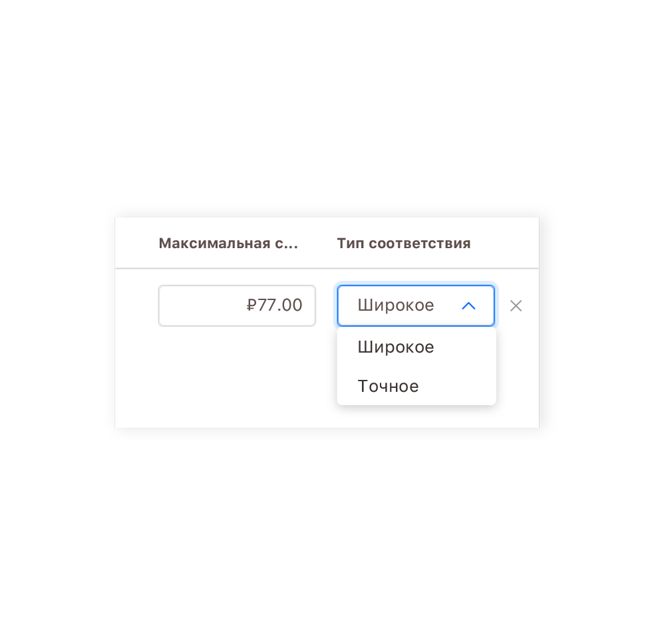This screenshot has height=644, width=652.
Task: Click the selected Широкое value in combo box
Action: (x=396, y=306)
